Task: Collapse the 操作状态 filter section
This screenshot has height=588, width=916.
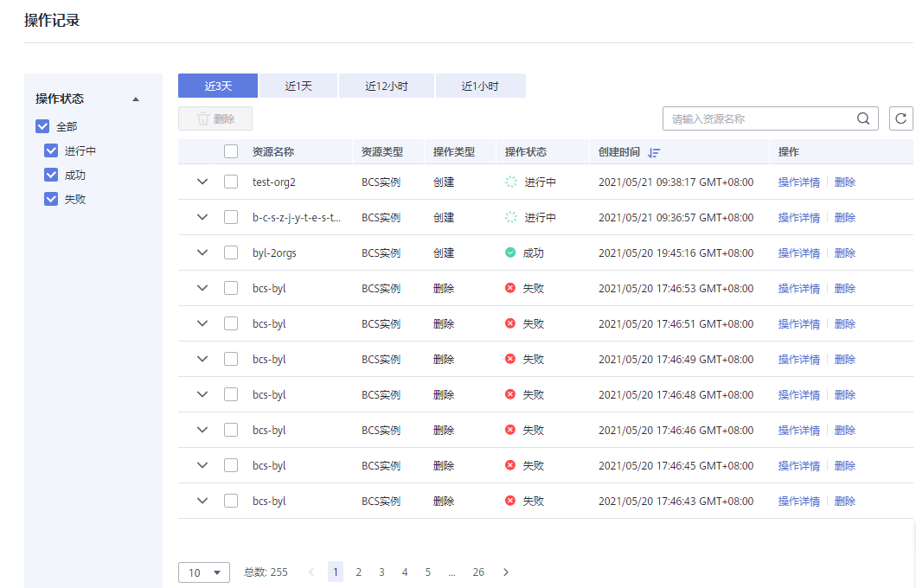Action: [x=136, y=99]
